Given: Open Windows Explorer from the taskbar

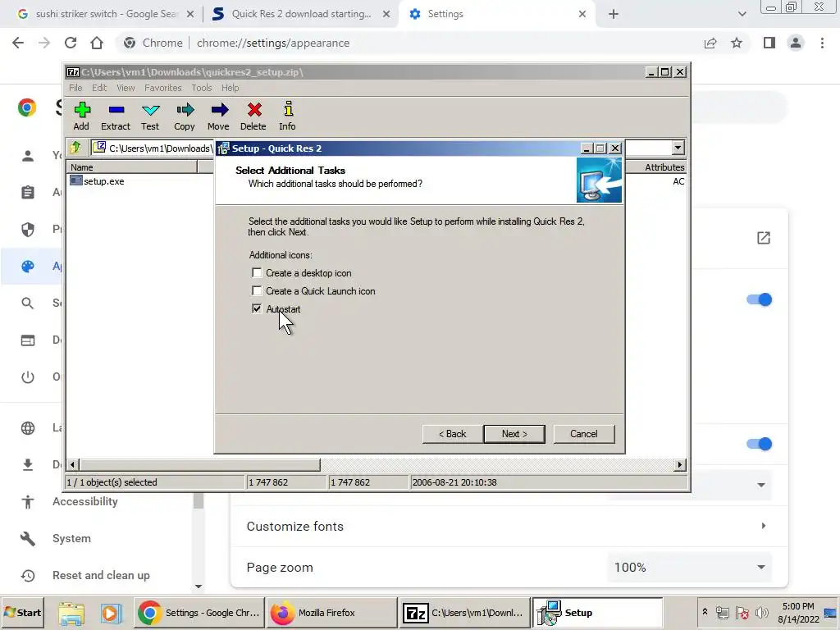Looking at the screenshot, I should click(x=71, y=613).
